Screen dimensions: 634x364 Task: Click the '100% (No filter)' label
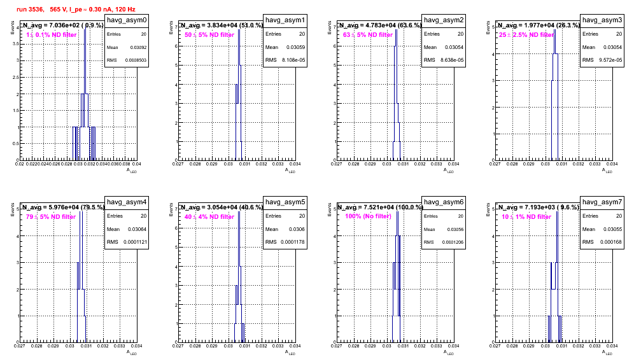pyautogui.click(x=369, y=216)
